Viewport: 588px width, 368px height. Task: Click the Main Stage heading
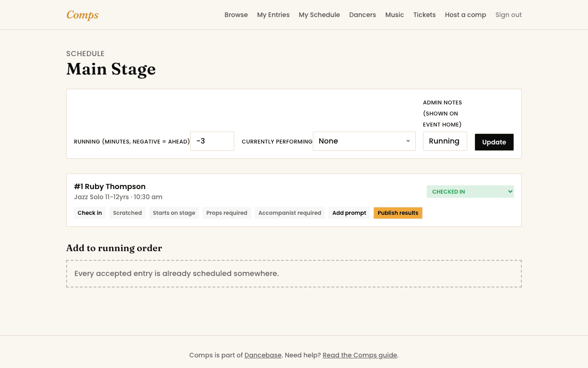click(111, 69)
